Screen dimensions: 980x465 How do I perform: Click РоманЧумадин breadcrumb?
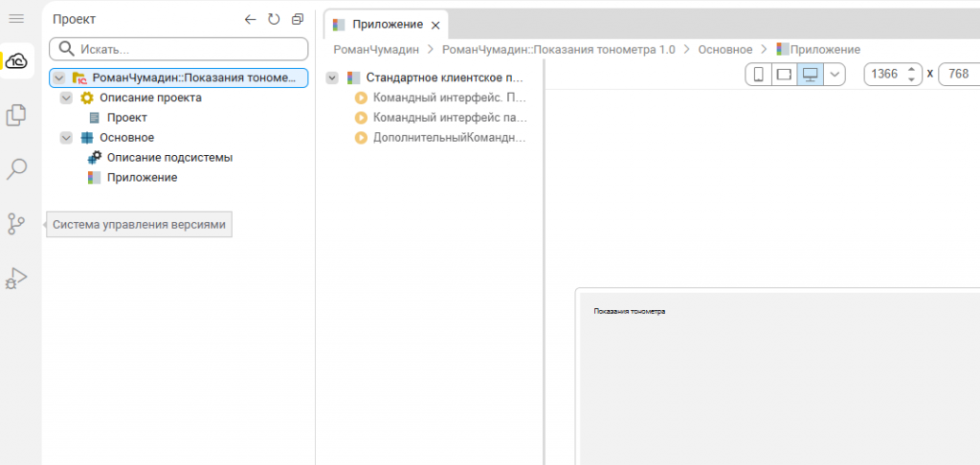(376, 50)
